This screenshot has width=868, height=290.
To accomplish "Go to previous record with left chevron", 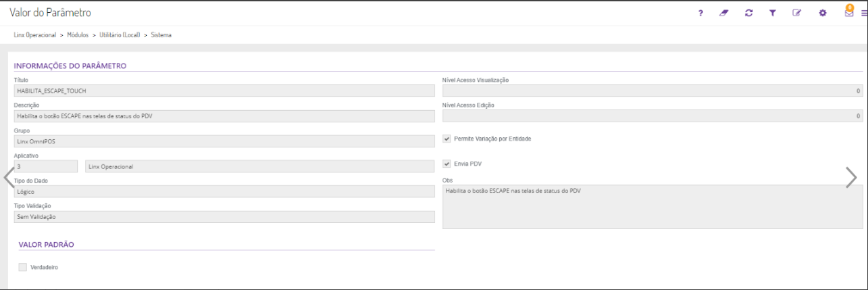I will point(8,177).
